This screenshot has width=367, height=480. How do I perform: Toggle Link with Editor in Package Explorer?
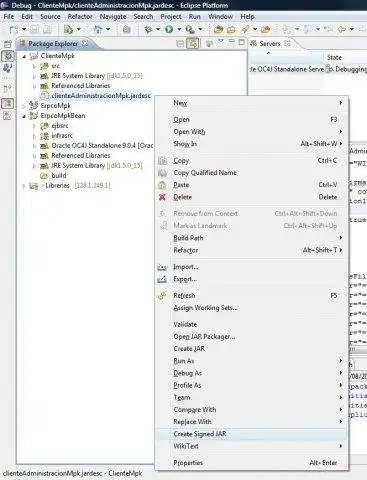(x=193, y=43)
